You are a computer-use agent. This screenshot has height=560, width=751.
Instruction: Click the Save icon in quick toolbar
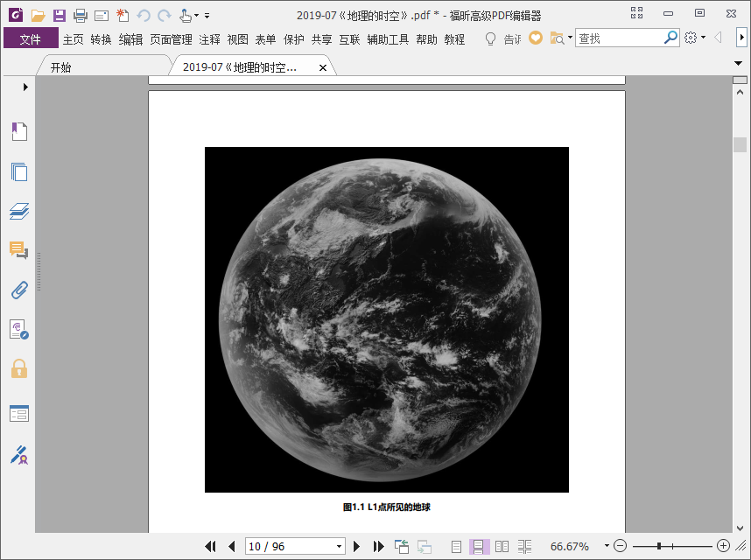coord(59,15)
